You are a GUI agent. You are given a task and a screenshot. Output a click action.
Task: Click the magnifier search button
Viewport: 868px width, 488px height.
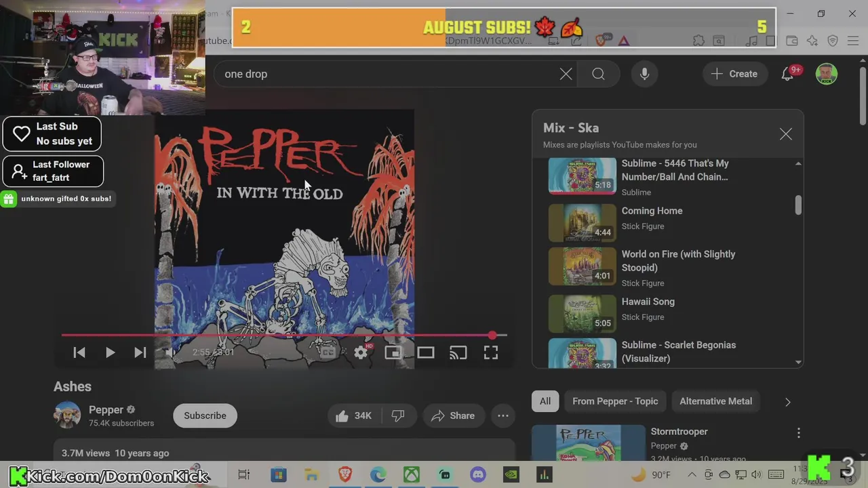598,74
